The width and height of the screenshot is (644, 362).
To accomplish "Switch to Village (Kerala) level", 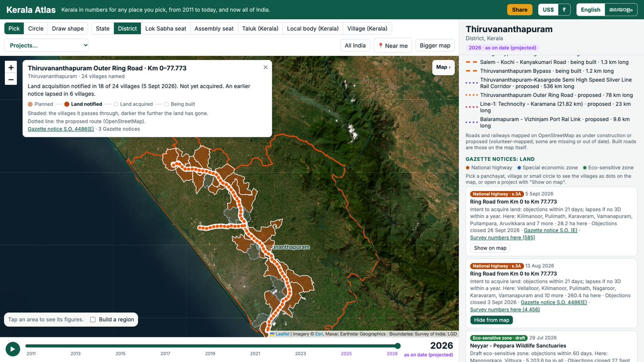I will (x=368, y=28).
